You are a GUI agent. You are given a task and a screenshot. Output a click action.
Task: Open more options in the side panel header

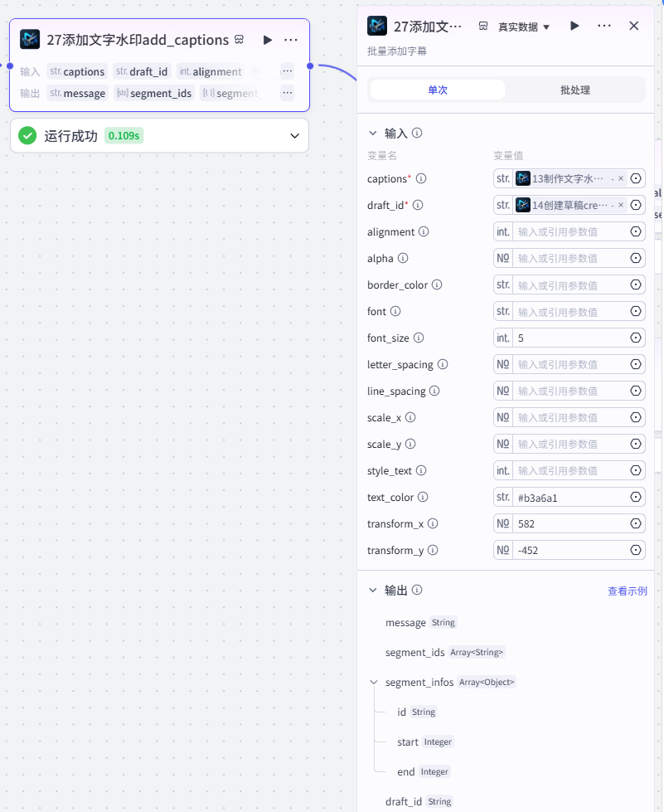604,26
